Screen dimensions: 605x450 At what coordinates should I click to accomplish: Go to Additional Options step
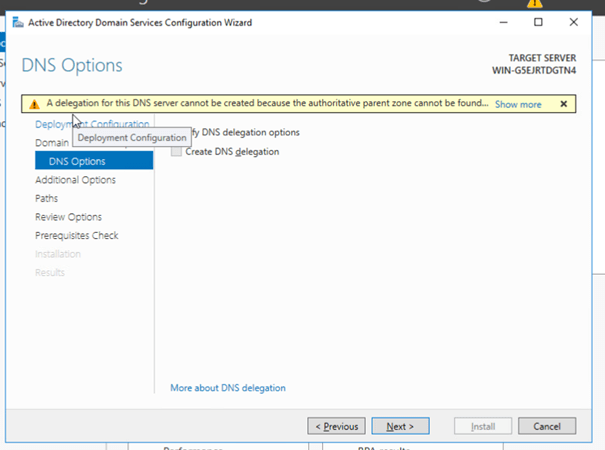[x=75, y=180]
